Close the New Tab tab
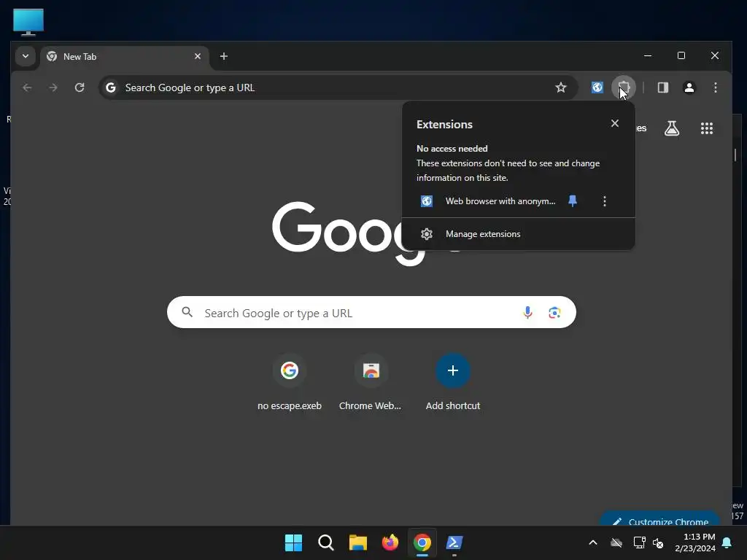 198,56
